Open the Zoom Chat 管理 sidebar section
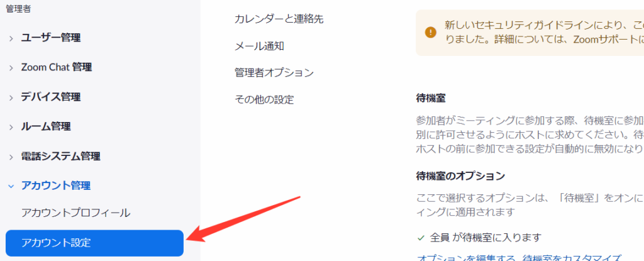 (56, 67)
